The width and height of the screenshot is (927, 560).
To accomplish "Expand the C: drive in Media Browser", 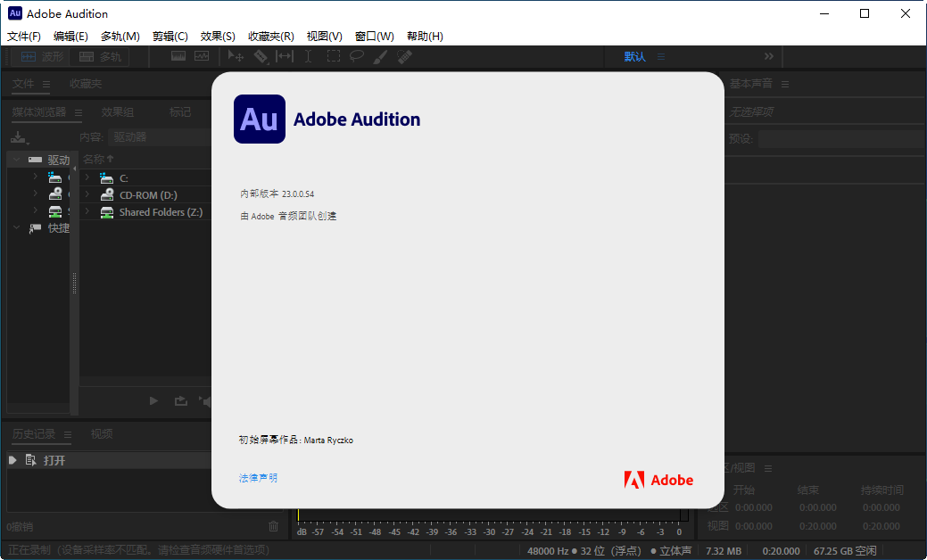I will point(87,177).
